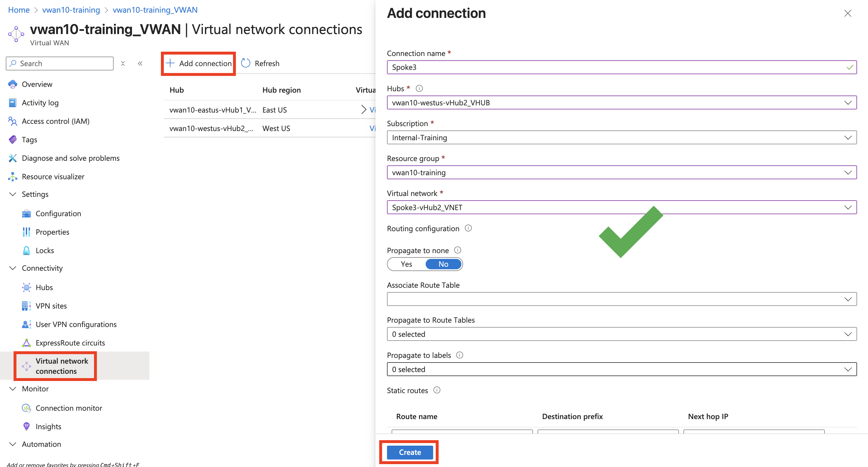The height and width of the screenshot is (467, 868).
Task: Open the Hubs dropdown in Add connection
Action: click(x=849, y=102)
